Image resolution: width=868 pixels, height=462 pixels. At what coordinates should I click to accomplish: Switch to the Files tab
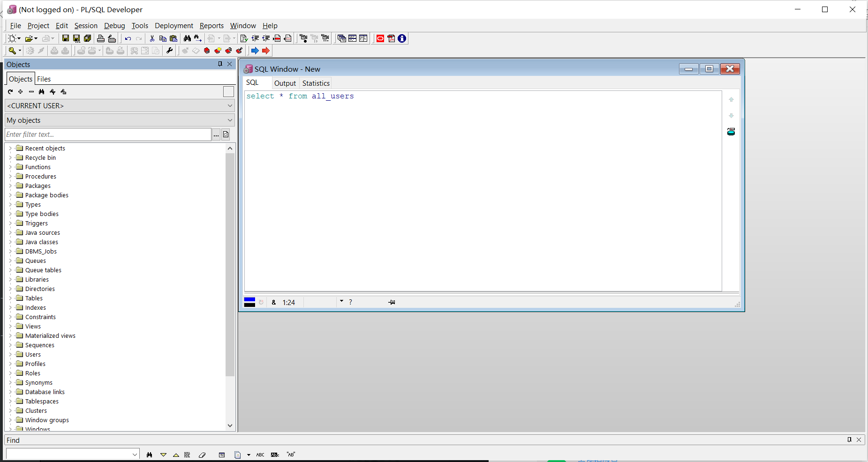click(x=44, y=79)
